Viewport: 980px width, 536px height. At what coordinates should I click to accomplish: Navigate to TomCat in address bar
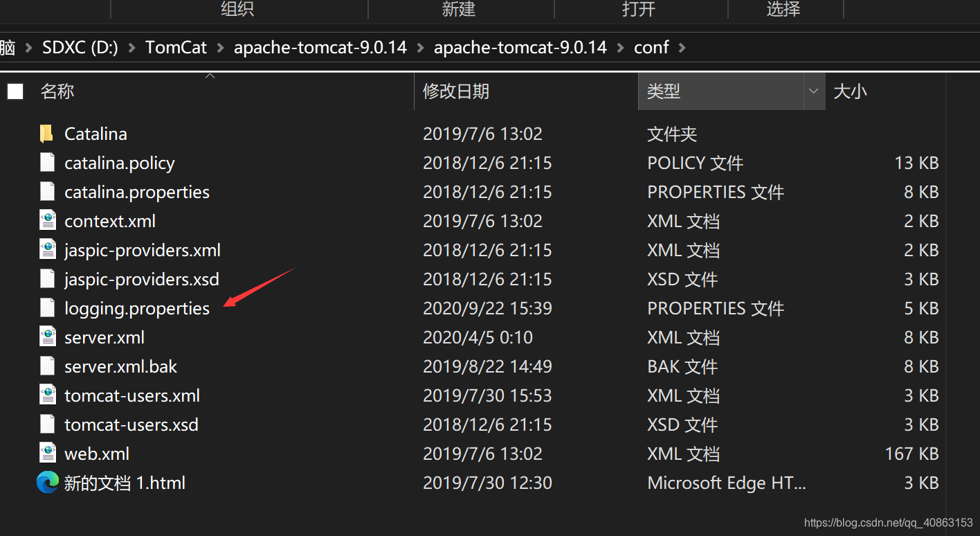(176, 48)
